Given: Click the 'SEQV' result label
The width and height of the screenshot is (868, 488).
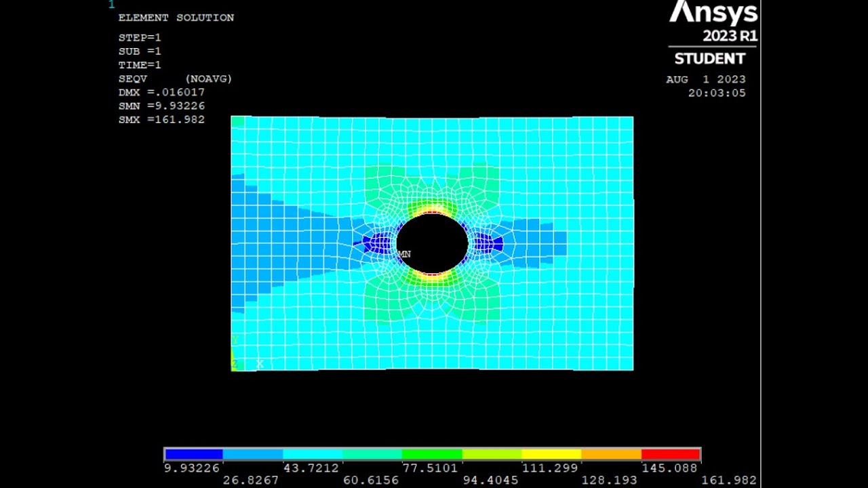Looking at the screenshot, I should pyautogui.click(x=132, y=79).
